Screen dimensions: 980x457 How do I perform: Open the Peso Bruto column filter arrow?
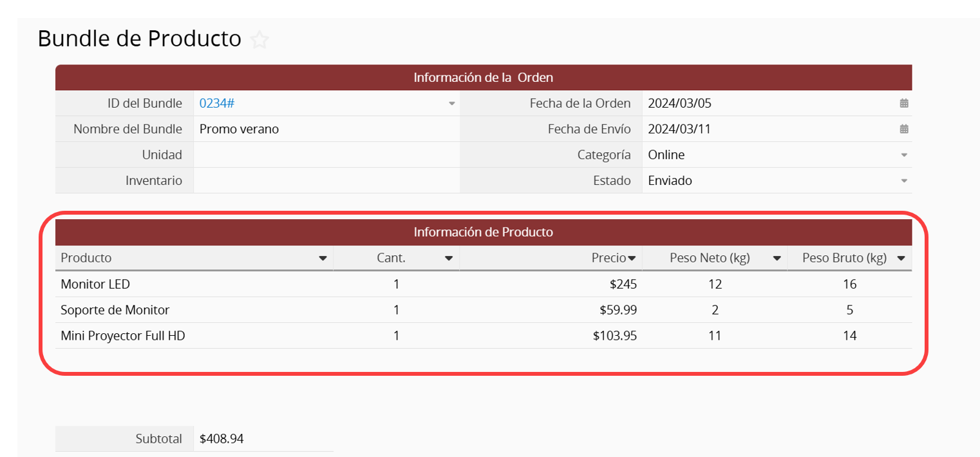[x=901, y=258]
